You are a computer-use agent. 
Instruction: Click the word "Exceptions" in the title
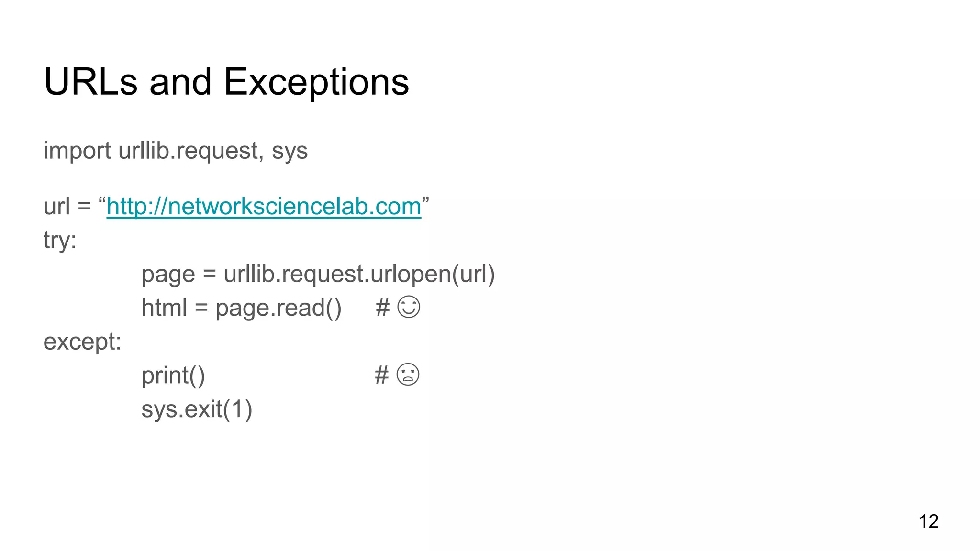[x=316, y=82]
